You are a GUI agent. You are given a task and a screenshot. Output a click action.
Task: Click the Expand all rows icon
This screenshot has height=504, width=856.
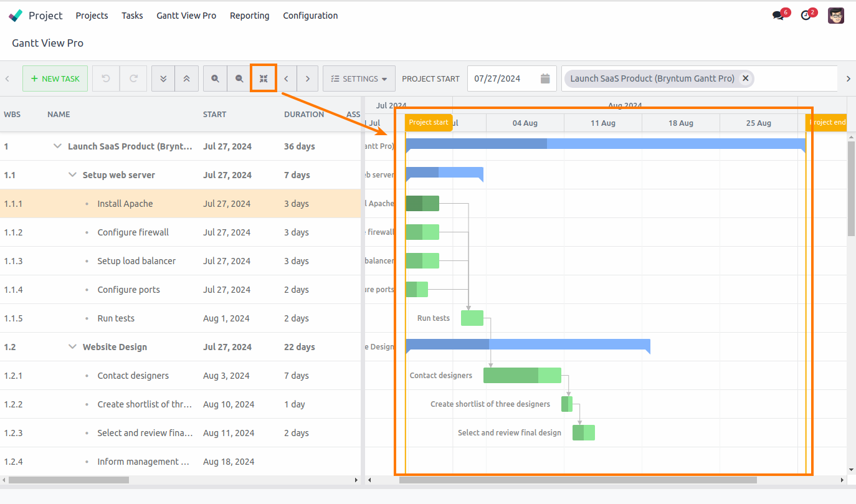tap(163, 78)
